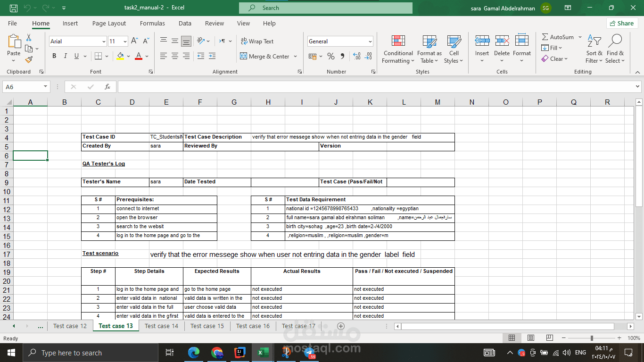Select the Format Painter brush
This screenshot has height=362, width=644.
tap(29, 59)
